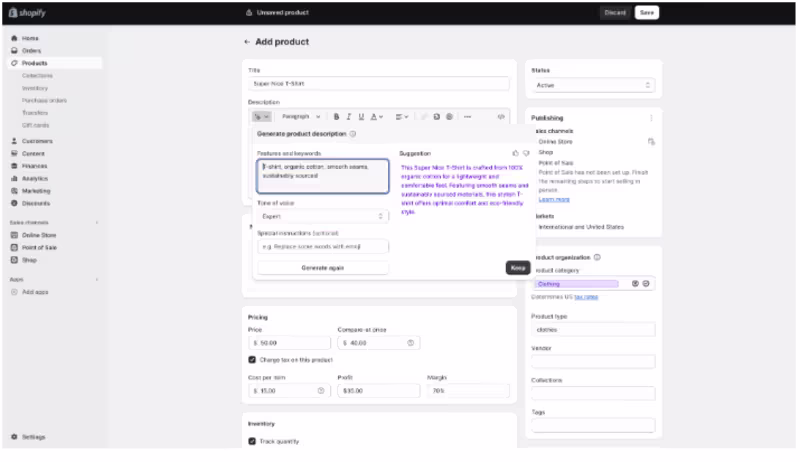
Task: Open the Status dropdown showing Active
Action: 593,85
